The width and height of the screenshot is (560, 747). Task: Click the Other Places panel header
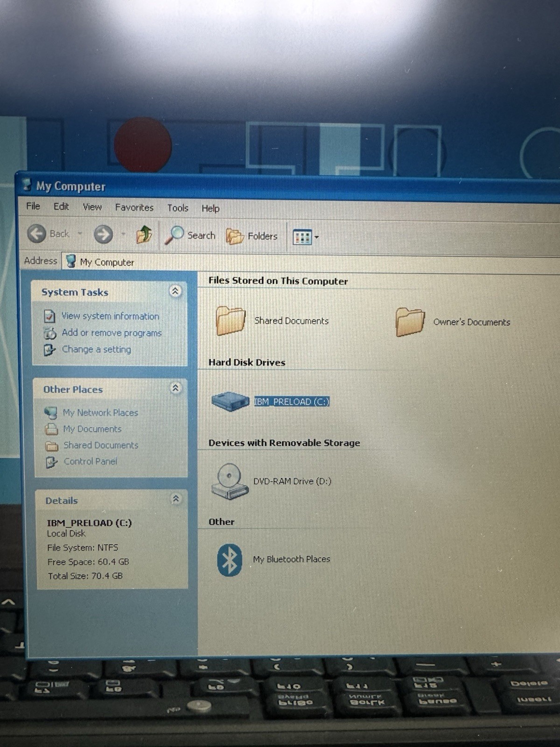tap(111, 389)
